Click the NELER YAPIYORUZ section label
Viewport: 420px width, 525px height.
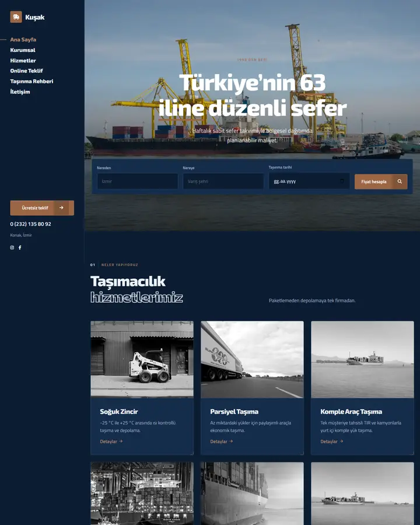pos(120,265)
